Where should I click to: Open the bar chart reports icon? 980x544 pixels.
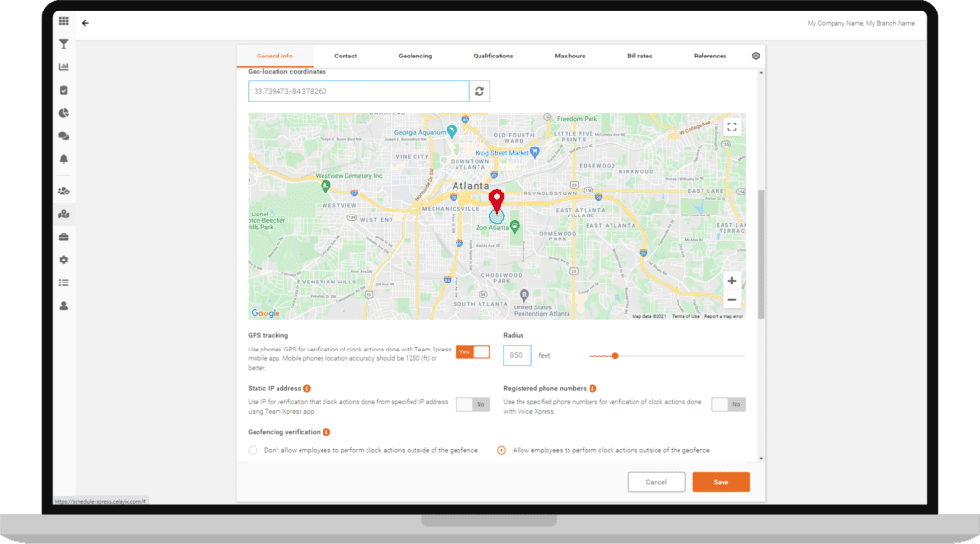pyautogui.click(x=64, y=67)
